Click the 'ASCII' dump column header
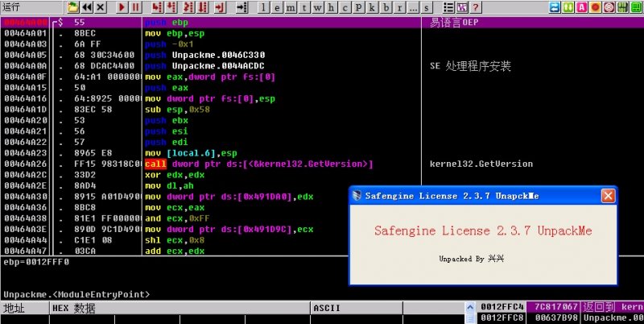 point(357,308)
